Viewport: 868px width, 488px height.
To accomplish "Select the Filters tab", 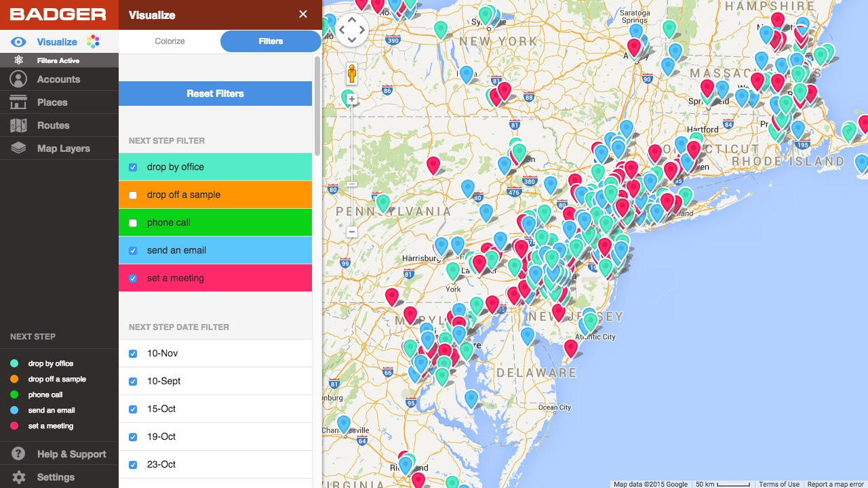I will [x=270, y=41].
